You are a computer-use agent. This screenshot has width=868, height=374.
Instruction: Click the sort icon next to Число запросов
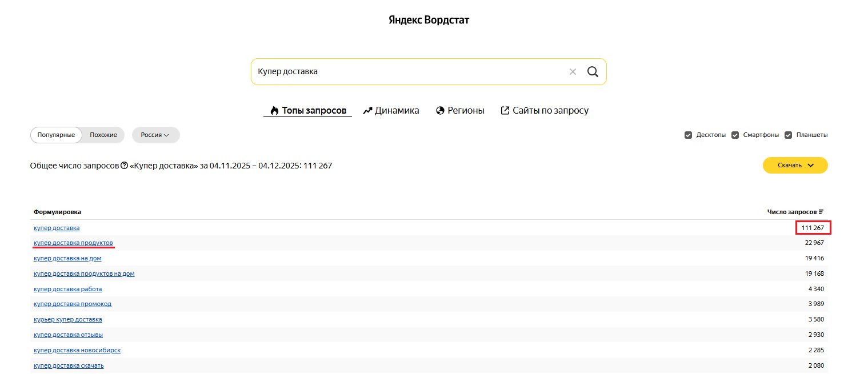click(x=821, y=211)
